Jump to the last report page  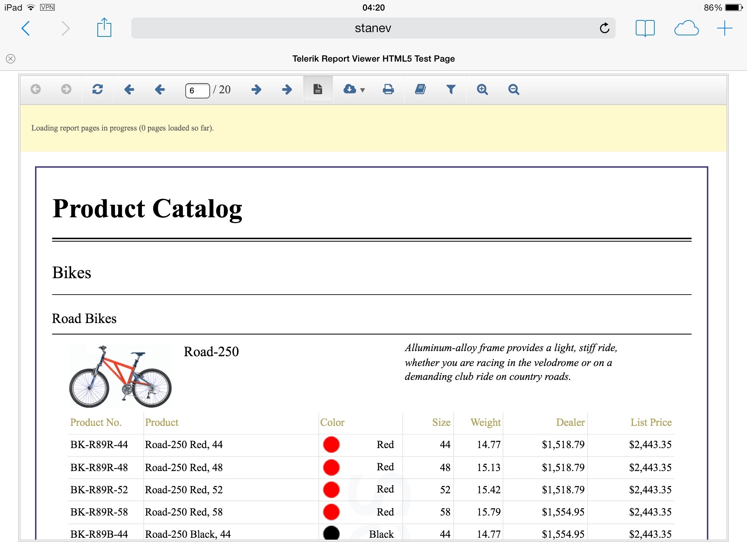tap(287, 89)
